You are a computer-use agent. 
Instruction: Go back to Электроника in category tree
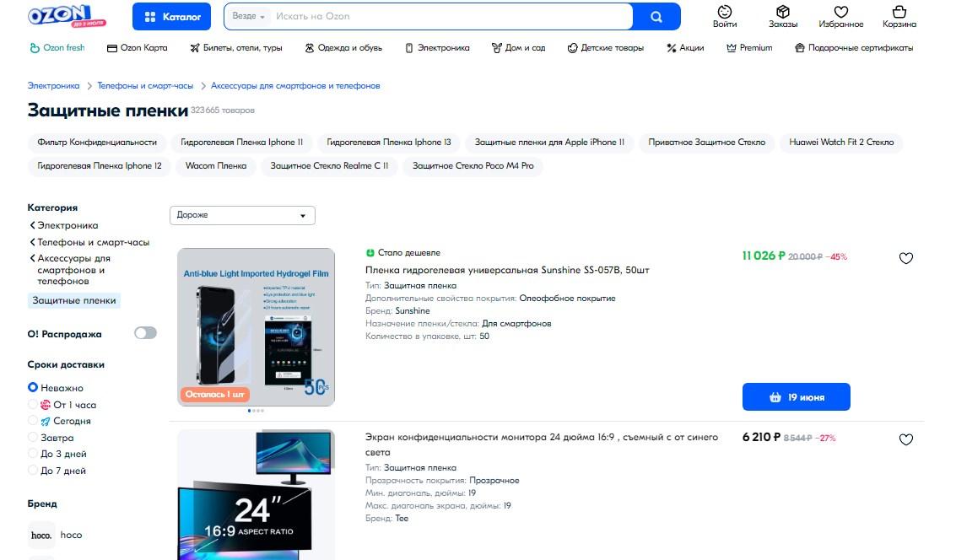point(64,225)
